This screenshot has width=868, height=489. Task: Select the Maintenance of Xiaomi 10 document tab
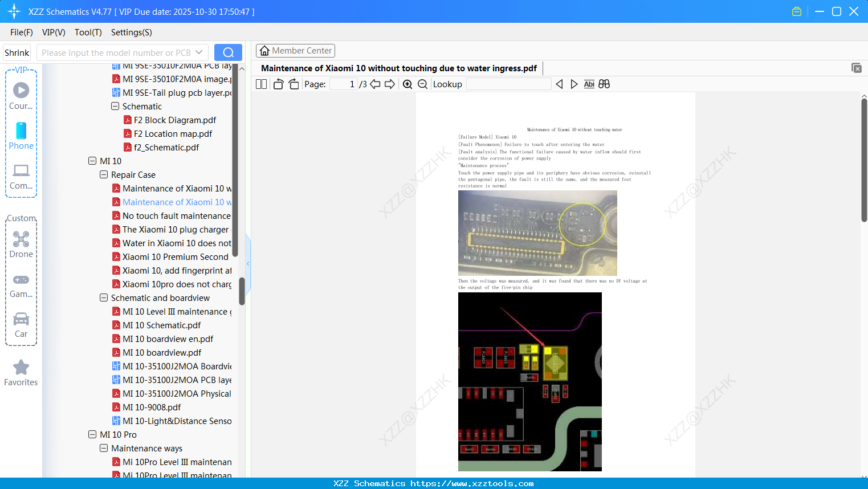coord(399,68)
